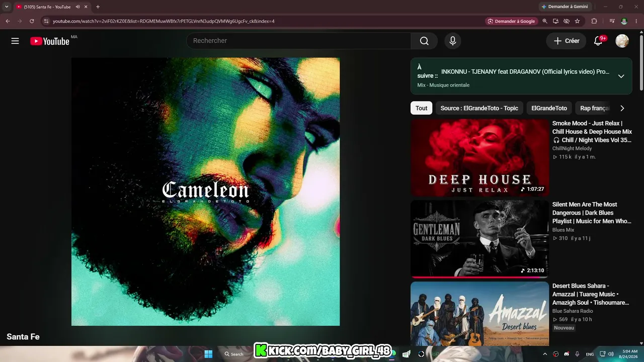This screenshot has width=644, height=362.
Task: Open the Windows Start menu
Action: point(208,354)
